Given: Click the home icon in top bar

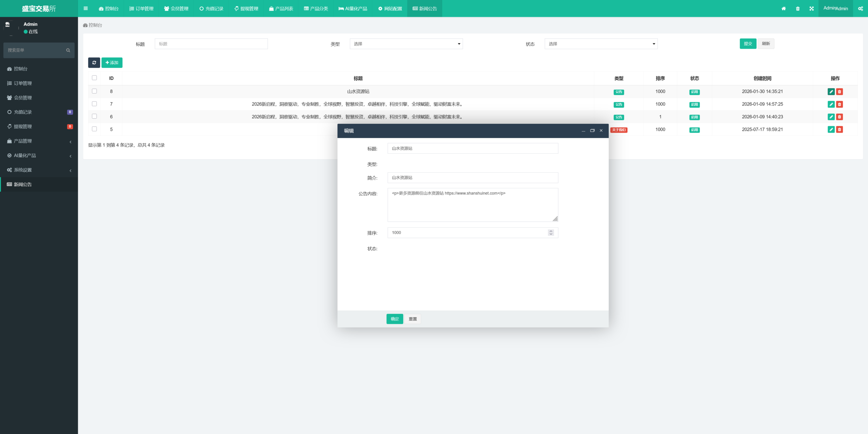Looking at the screenshot, I should tap(784, 8).
